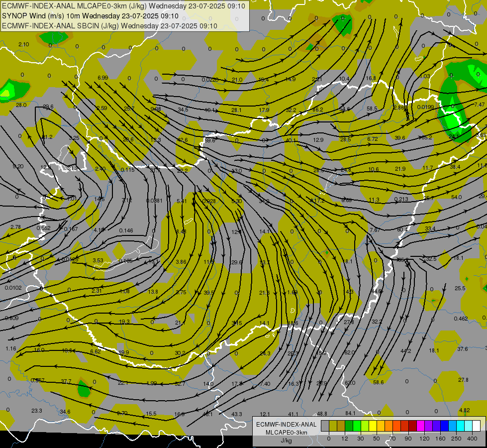The image size is (487, 448).
Task: Click the map value '25.5'
Action: 460,288
